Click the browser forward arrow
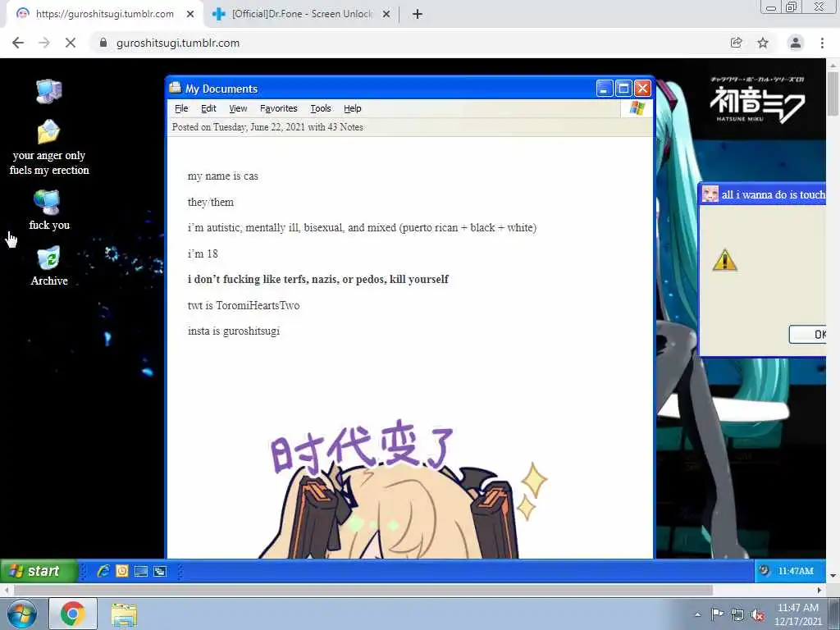Screen dimensions: 840x630 44,43
